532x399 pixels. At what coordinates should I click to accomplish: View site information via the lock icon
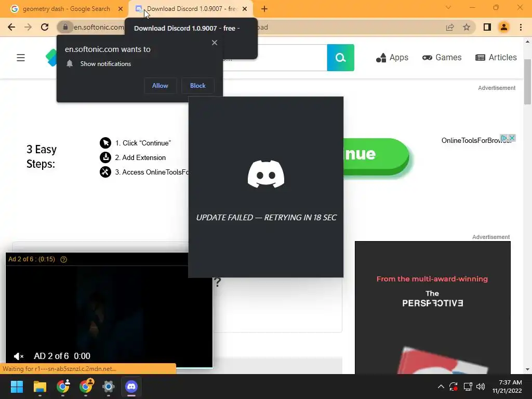click(65, 27)
